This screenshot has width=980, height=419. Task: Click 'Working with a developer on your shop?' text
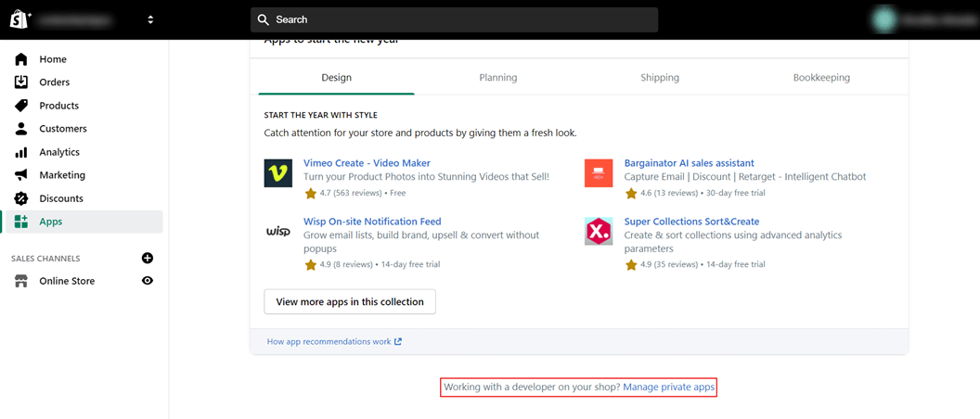pyautogui.click(x=532, y=387)
